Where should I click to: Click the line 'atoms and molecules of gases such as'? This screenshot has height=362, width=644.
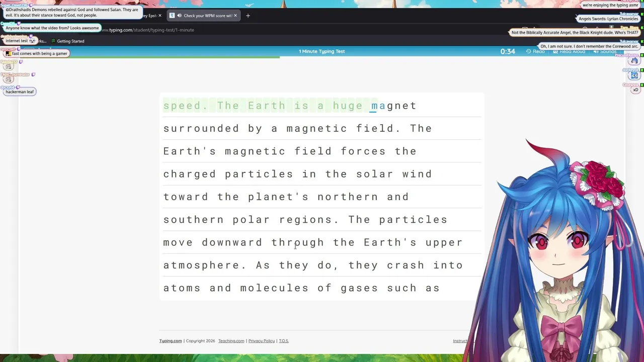click(x=301, y=288)
